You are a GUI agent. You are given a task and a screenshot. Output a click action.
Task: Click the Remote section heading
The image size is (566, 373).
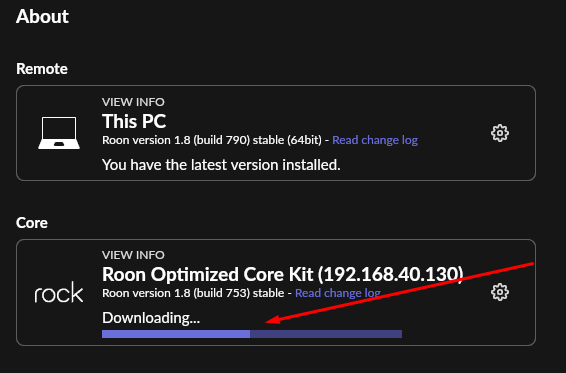click(x=42, y=69)
